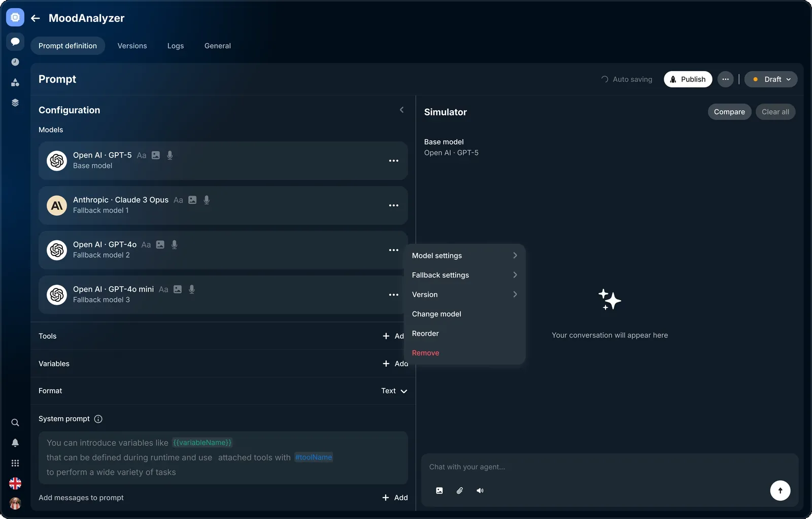Click the System prompt info icon
This screenshot has height=519, width=812.
98,419
